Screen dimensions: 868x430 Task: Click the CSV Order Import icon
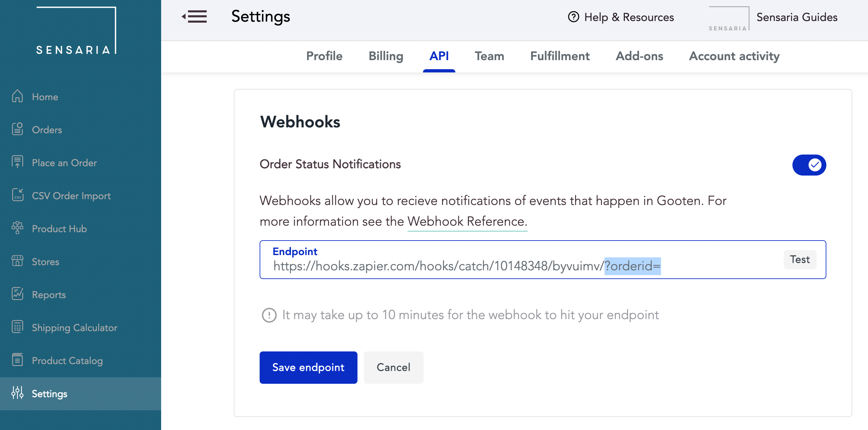17,196
